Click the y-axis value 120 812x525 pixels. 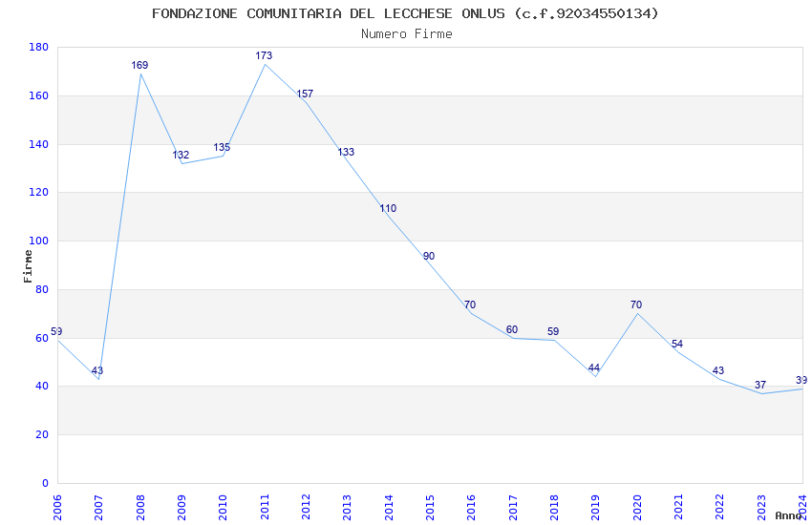point(39,193)
